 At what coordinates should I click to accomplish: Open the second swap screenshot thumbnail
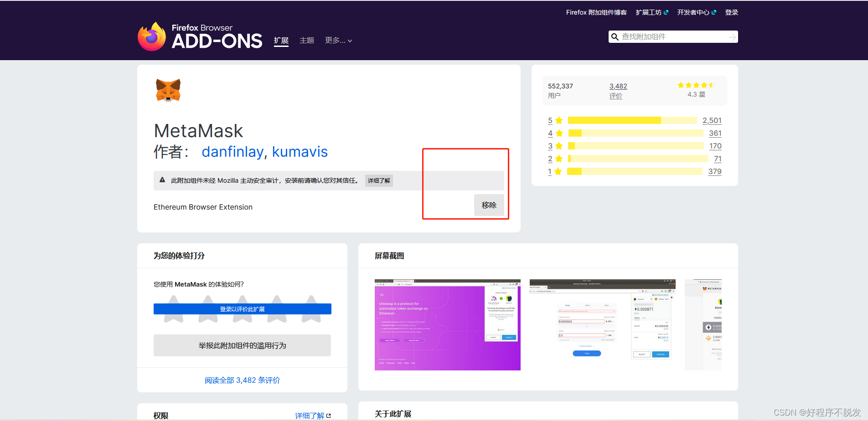(x=603, y=325)
